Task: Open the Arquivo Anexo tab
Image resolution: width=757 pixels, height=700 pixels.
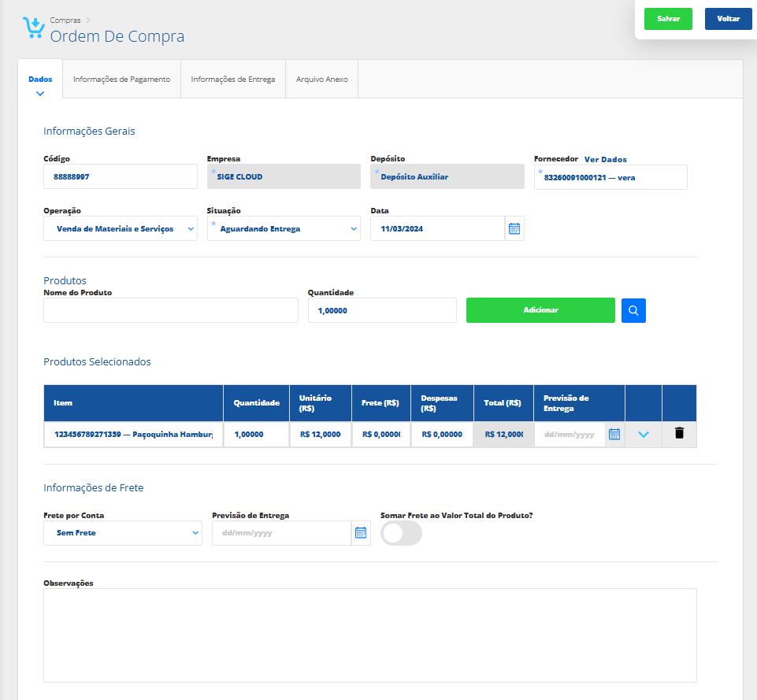Action: (321, 80)
